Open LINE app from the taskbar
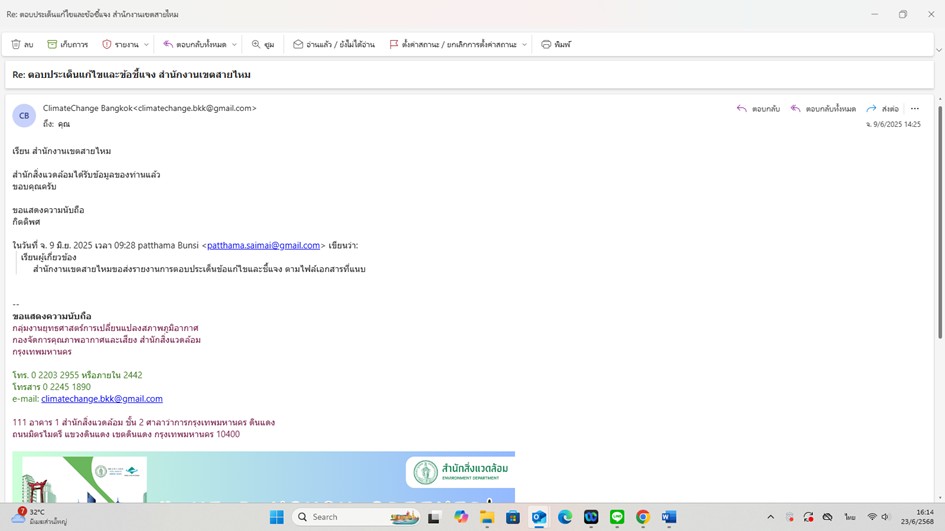Viewport: 945px width, 531px height. [x=617, y=517]
